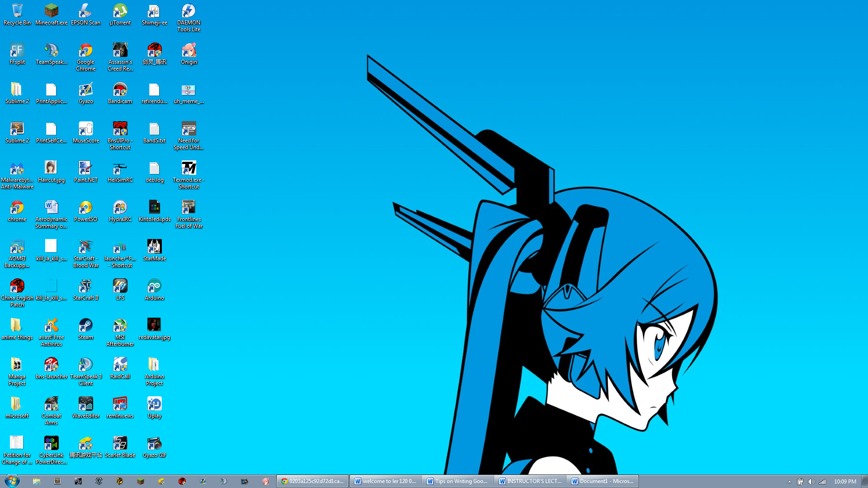Screen dimensions: 868x488
Task: Select the EPSON Scan shortcut
Action: (85, 14)
